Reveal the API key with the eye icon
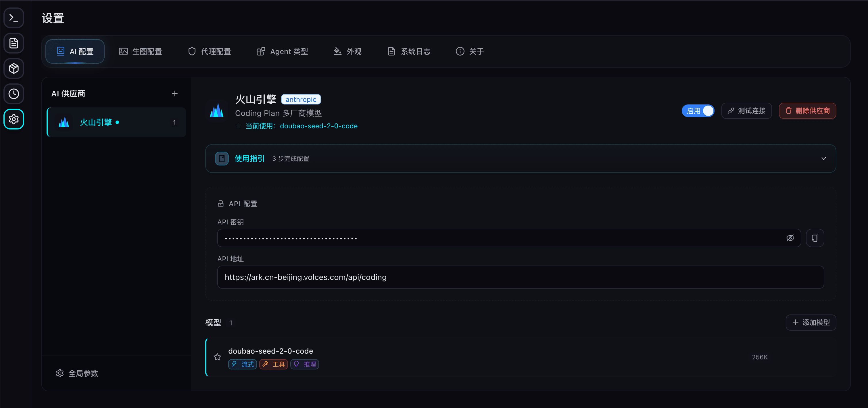 point(790,238)
